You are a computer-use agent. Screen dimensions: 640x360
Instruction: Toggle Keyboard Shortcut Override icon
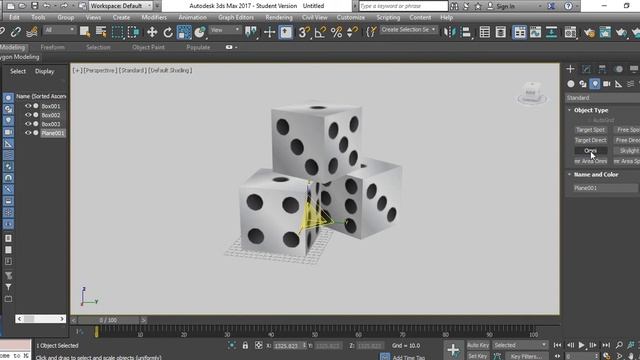point(286,32)
